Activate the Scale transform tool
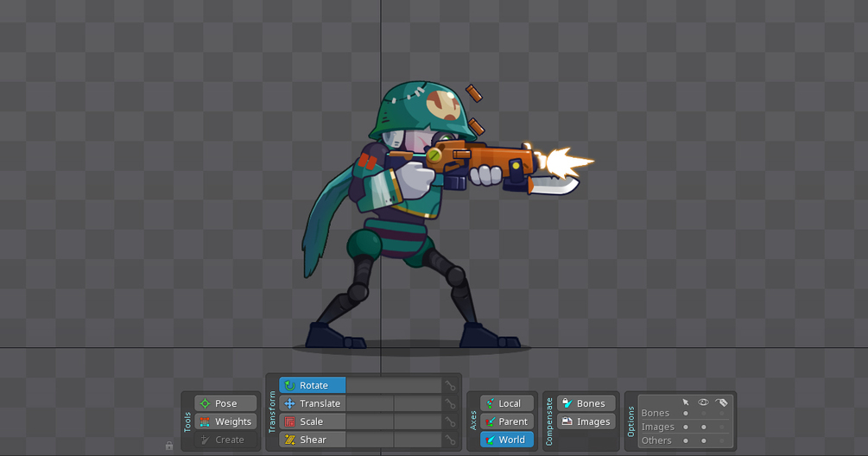868x456 pixels. click(x=312, y=421)
